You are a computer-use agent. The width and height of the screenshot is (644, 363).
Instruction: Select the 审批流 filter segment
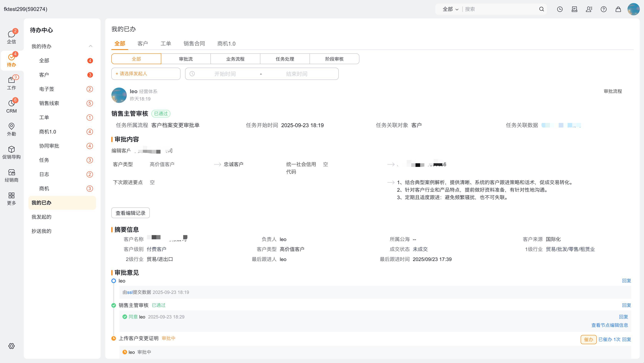click(186, 59)
